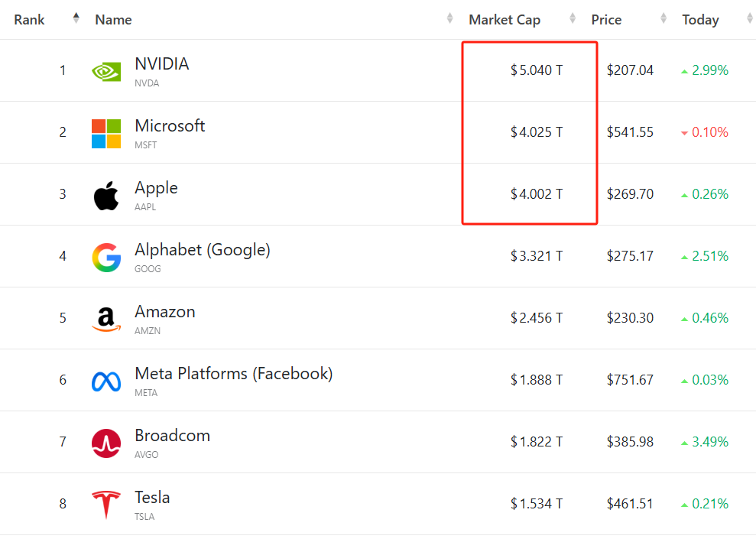Click the NVIDIA logo icon
Screen dimensions: 756x539
(x=106, y=71)
